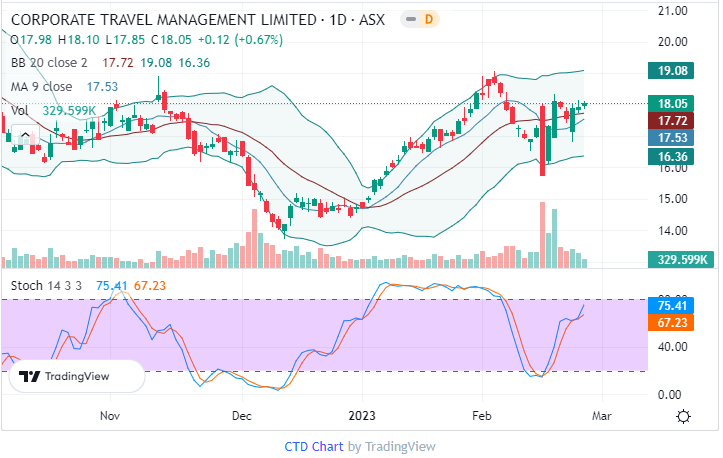The width and height of the screenshot is (723, 458).
Task: Open chart settings gear icon
Action: [682, 416]
